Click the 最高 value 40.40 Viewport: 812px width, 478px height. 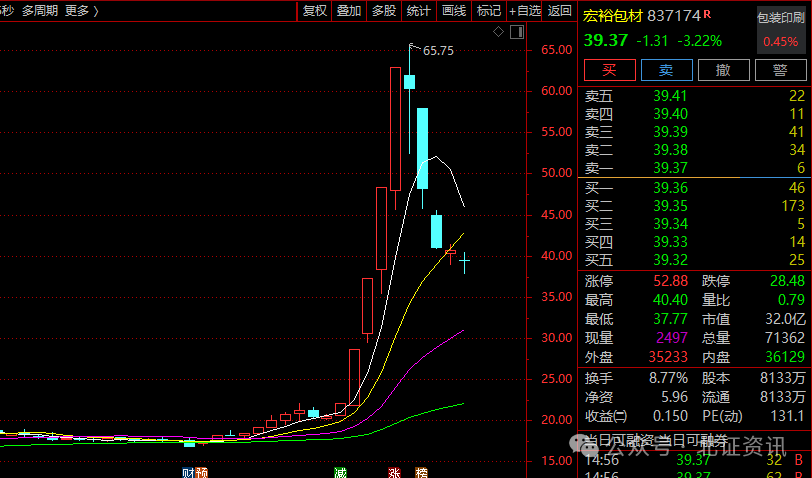tap(671, 300)
